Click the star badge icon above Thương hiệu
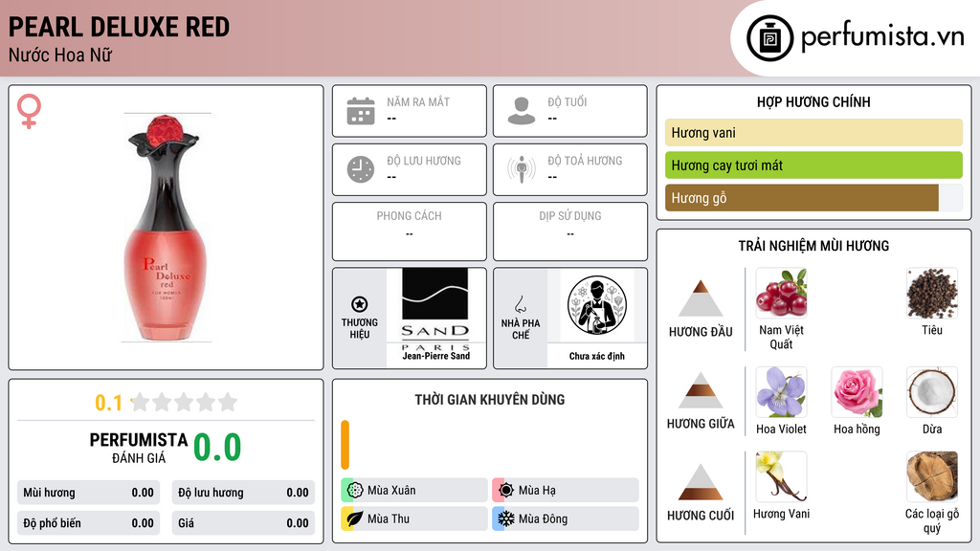The image size is (980, 551). pos(360,304)
